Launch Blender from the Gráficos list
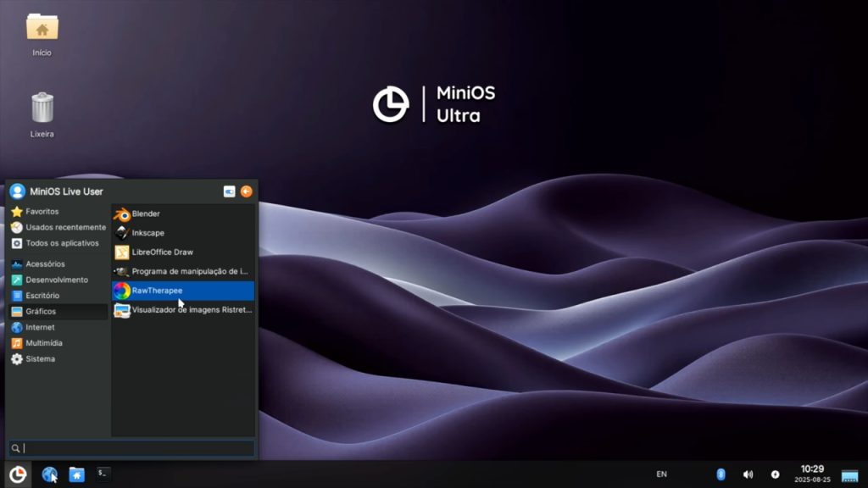Screen dimensions: 868x488 [146, 214]
